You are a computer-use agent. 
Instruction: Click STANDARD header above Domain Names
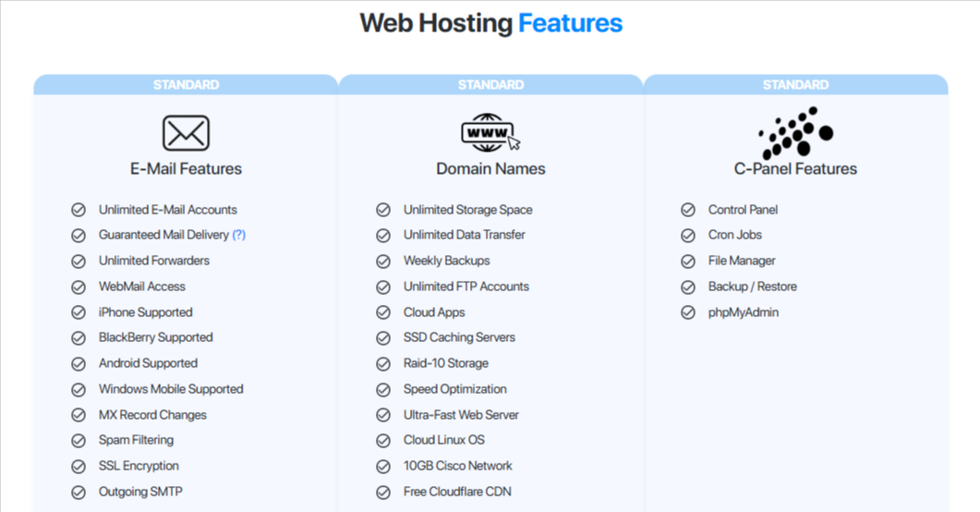tap(490, 84)
